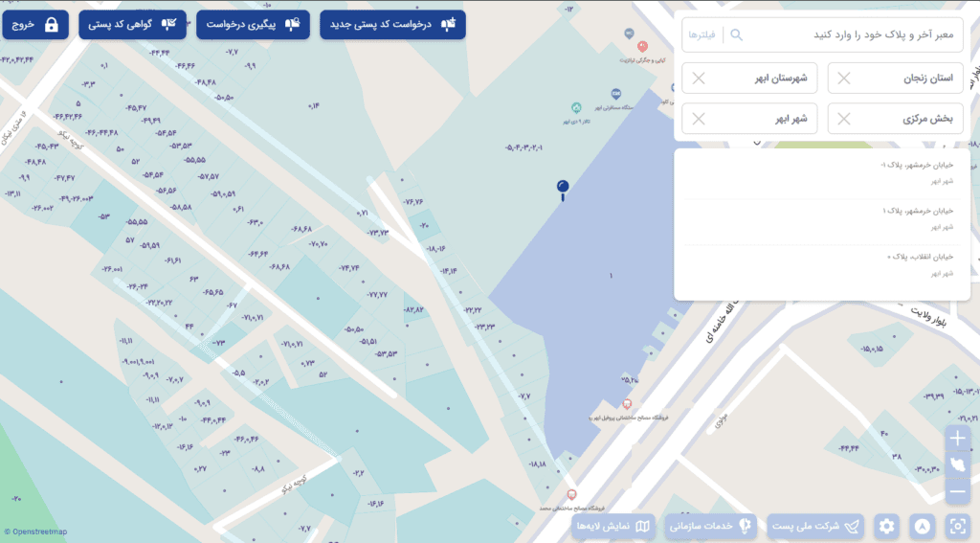This screenshot has width=980, height=543.
Task: Open گواهی کد پستی certificate
Action: [132, 25]
